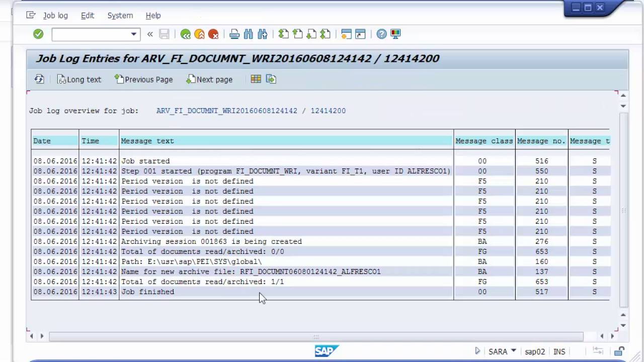Click the orange Exit icon
The image size is (644, 362).
199,34
